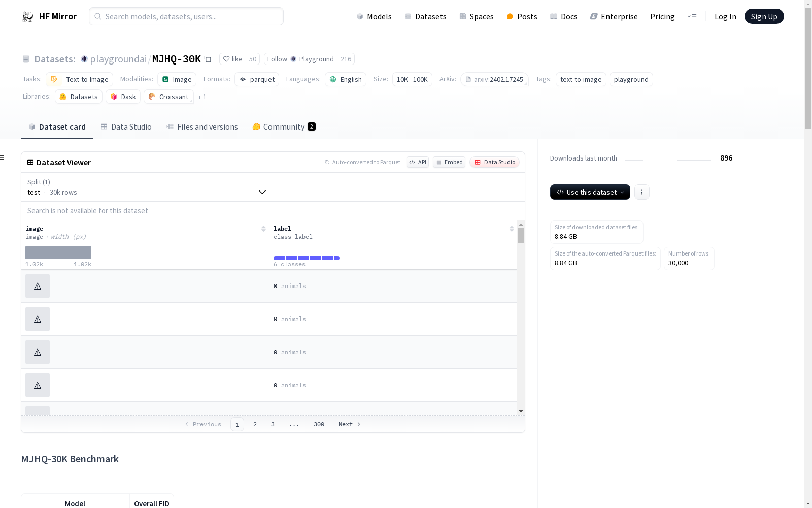Sort by the image column arrows
This screenshot has height=508, width=812.
pos(263,229)
